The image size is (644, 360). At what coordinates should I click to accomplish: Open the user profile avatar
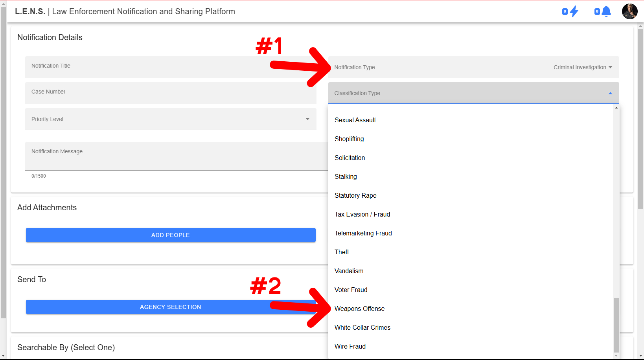pos(629,11)
